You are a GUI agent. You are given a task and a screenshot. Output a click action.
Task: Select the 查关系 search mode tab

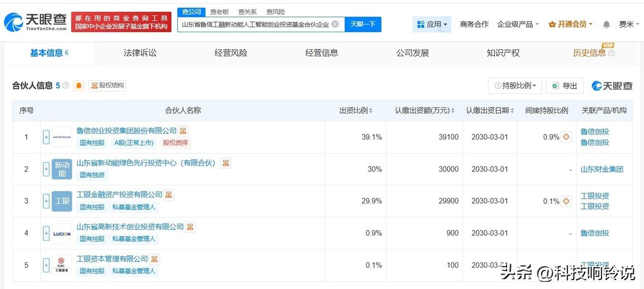pyautogui.click(x=248, y=12)
